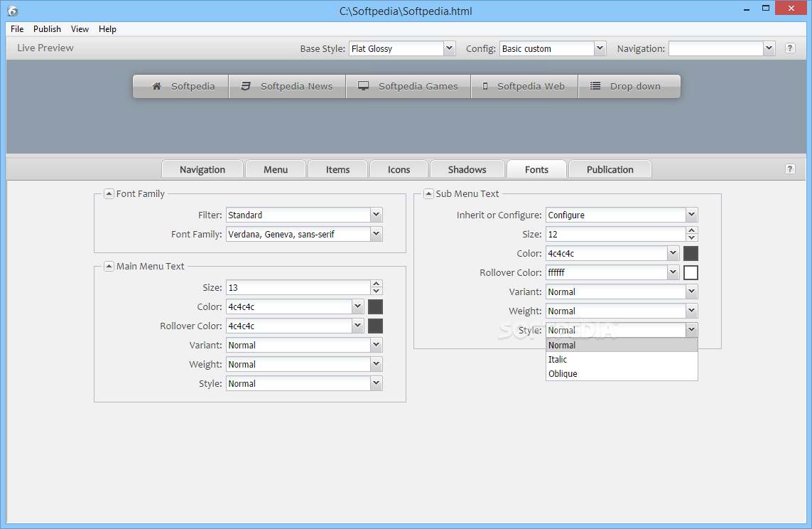
Task: Click the Main Menu Text Color swatch
Action: [375, 306]
